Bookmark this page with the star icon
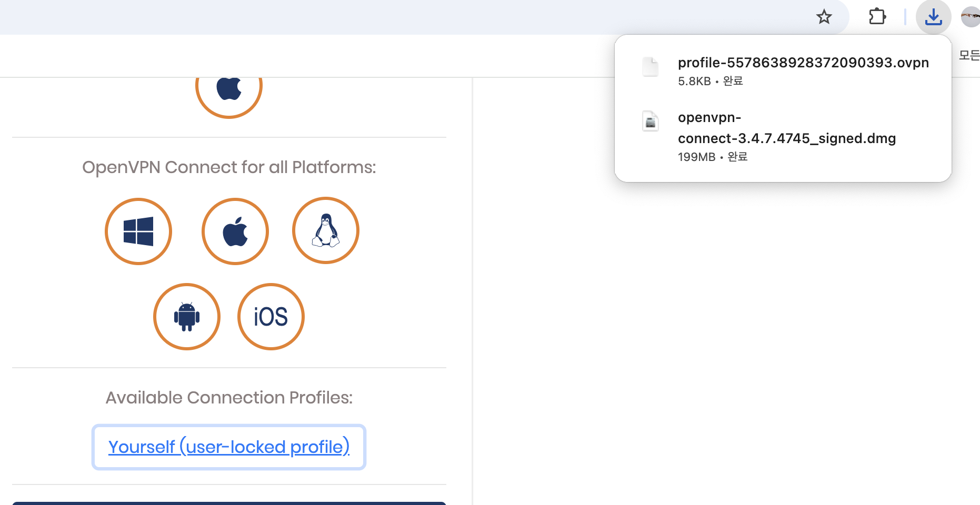The height and width of the screenshot is (505, 980). 824,17
